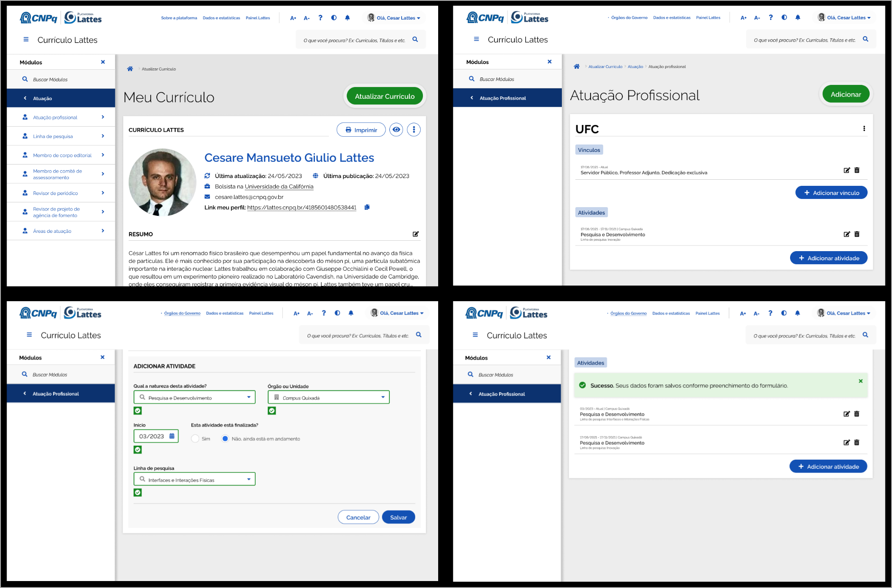Click the eye icon beside Imprimir
Viewport: 892px width, 588px height.
[x=396, y=130]
